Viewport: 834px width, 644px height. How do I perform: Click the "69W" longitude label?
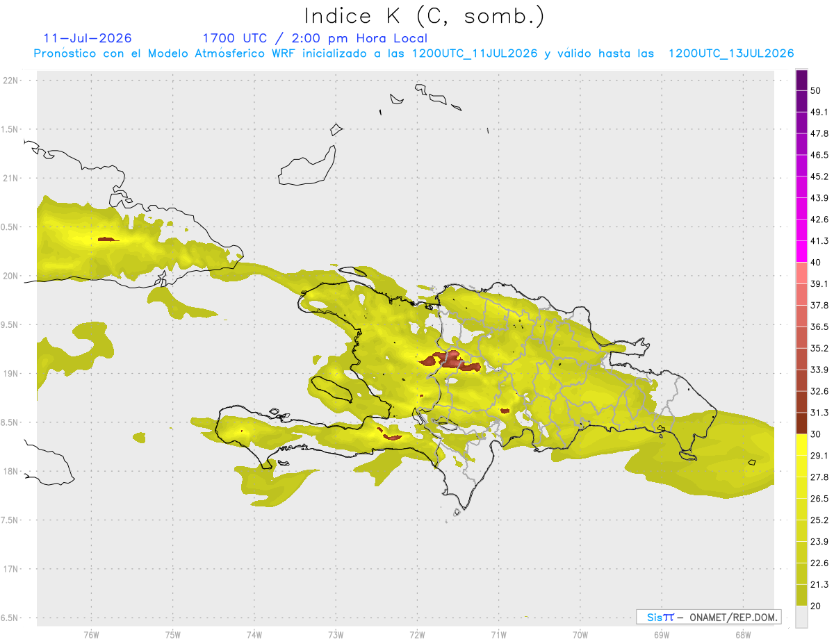(662, 635)
